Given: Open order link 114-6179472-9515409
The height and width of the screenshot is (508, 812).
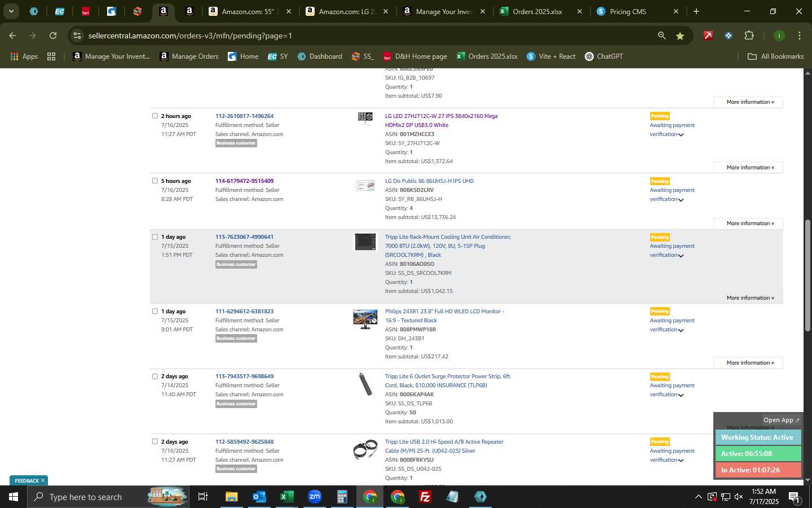Looking at the screenshot, I should point(244,181).
